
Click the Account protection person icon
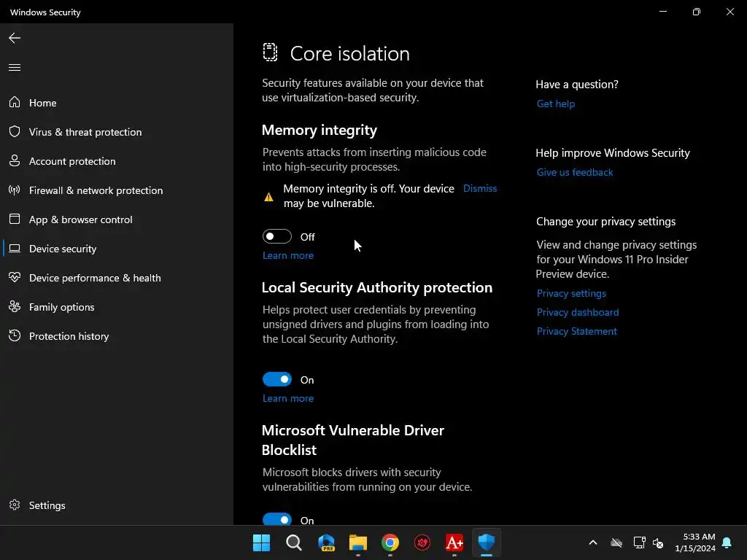[15, 161]
